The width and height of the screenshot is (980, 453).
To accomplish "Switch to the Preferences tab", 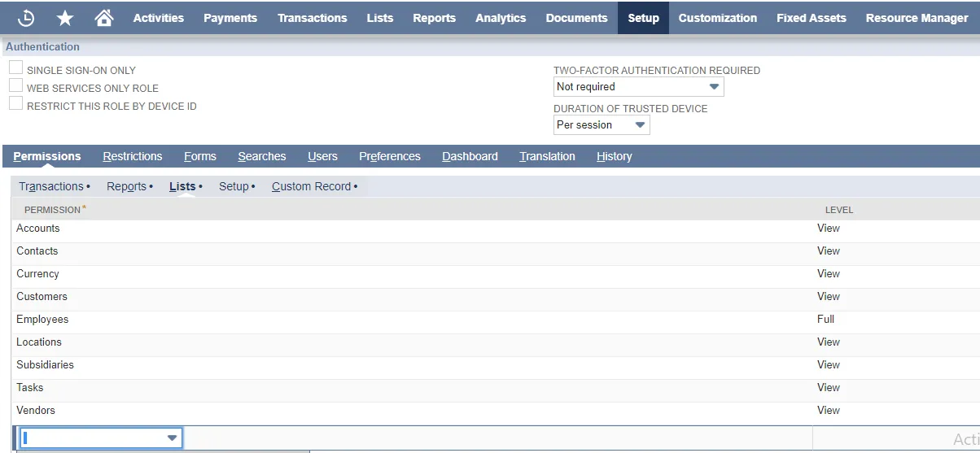I will pyautogui.click(x=390, y=156).
